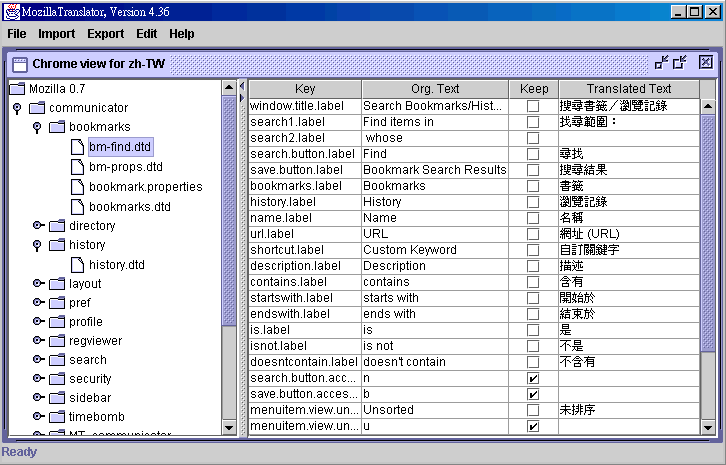The height and width of the screenshot is (465, 726).
Task: Click the Chrome view internal frame icon
Action: click(20, 64)
